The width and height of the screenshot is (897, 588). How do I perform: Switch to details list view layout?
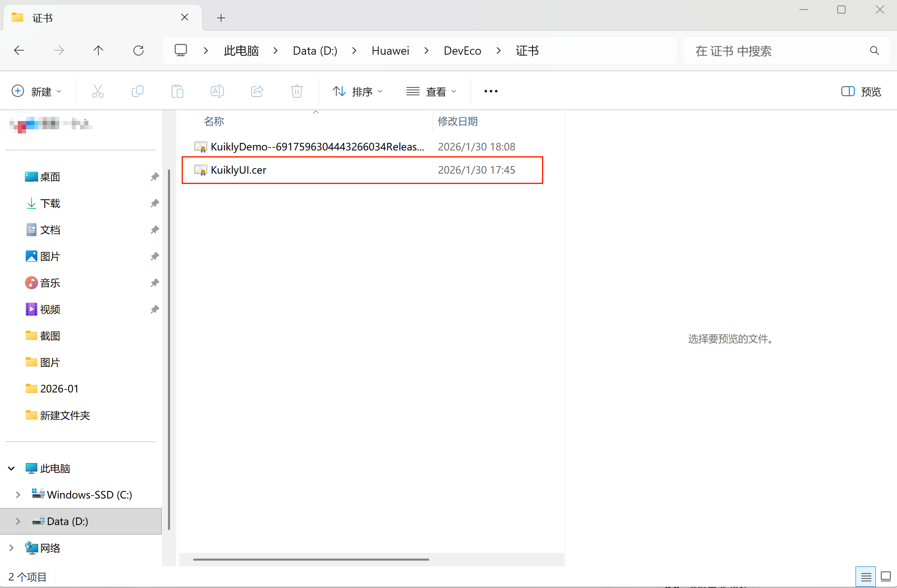click(866, 576)
